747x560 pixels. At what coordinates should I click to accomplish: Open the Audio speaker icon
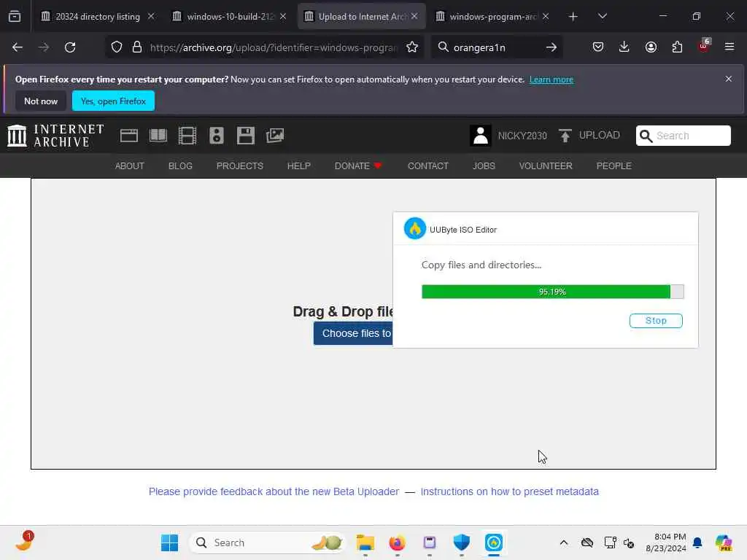click(x=216, y=136)
